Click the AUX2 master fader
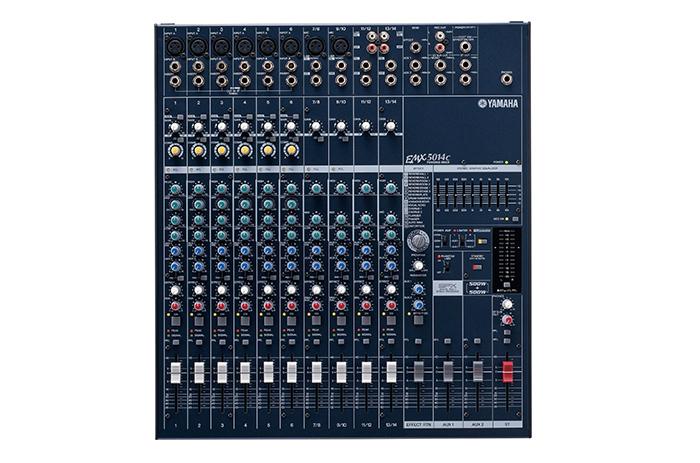This screenshot has width=700, height=463. [477, 372]
